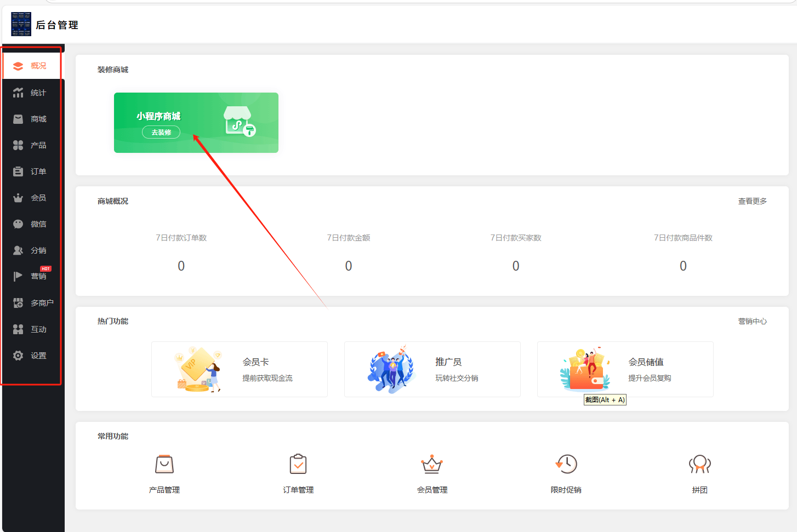The height and width of the screenshot is (532, 797).
Task: Open the 推广员 feature card
Action: point(432,369)
